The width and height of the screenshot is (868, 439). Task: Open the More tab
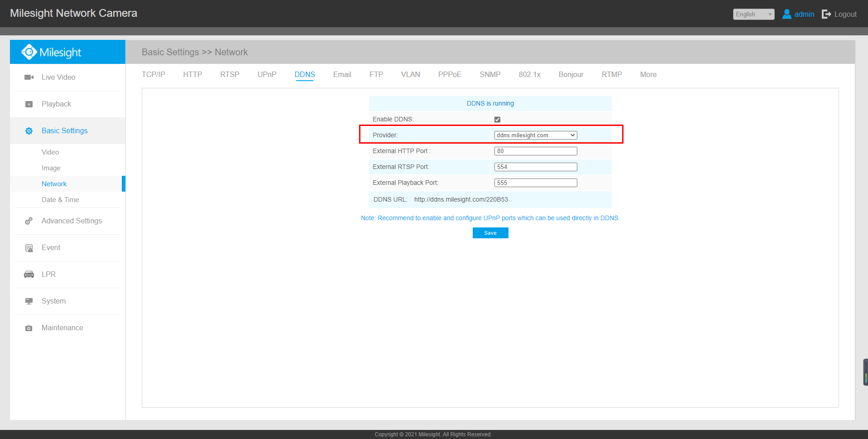(648, 75)
